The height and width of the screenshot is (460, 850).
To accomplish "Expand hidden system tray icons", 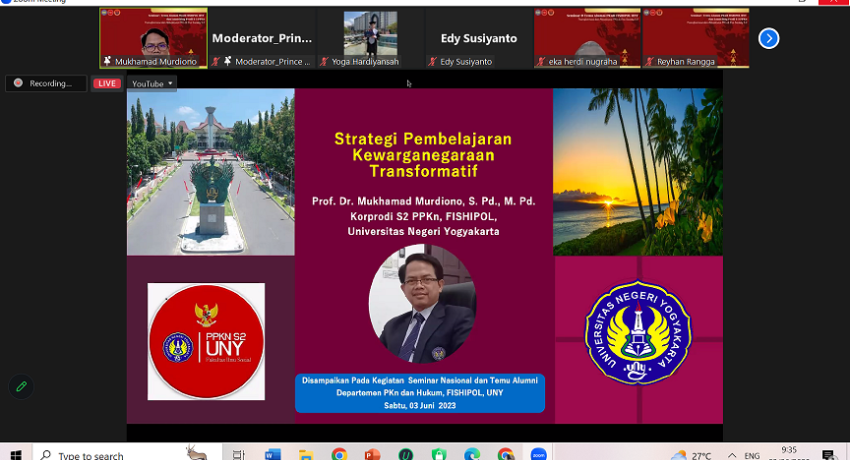I will click(732, 455).
